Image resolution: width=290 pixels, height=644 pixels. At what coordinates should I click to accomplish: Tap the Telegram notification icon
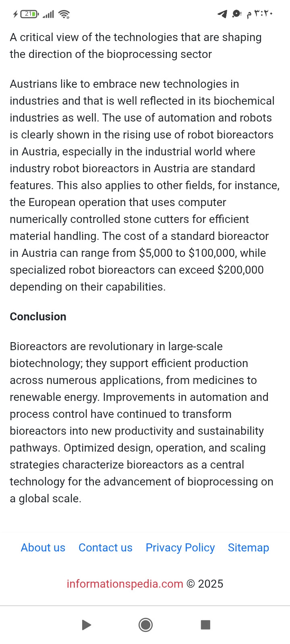tap(222, 14)
